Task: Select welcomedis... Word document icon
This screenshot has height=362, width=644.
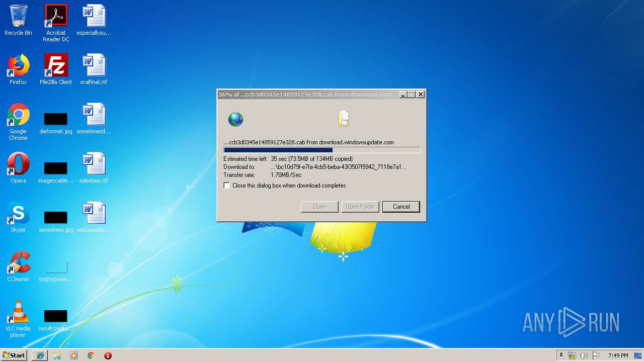Action: coord(94,217)
